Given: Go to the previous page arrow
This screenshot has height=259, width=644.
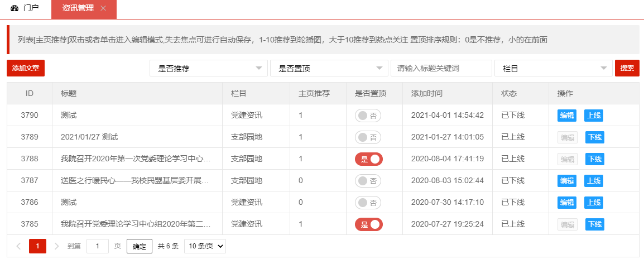Looking at the screenshot, I should (18, 246).
